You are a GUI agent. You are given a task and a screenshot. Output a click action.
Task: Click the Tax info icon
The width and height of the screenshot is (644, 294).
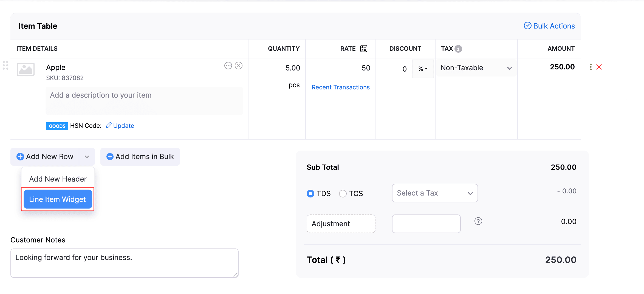pyautogui.click(x=458, y=49)
